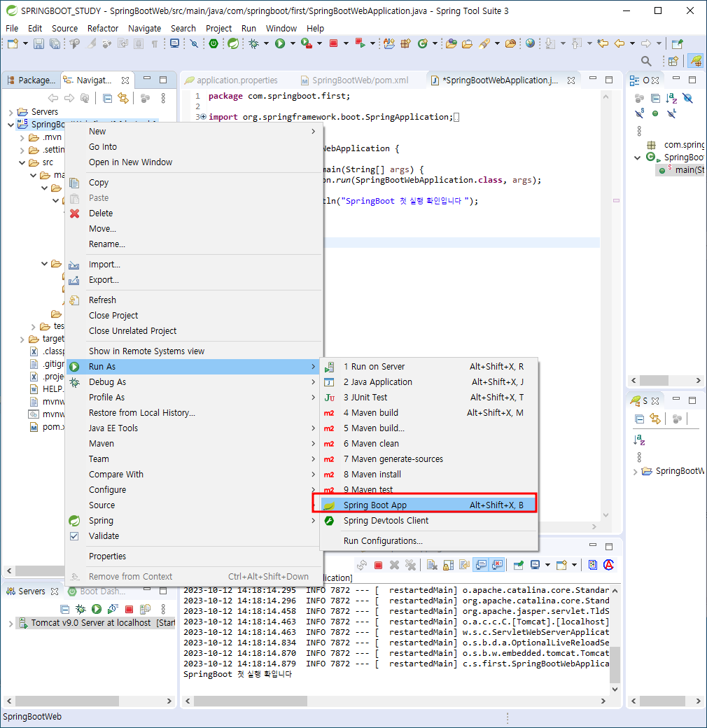The height and width of the screenshot is (728, 707).
Task: Collapse the SpringBootWeb project node
Action: [x=10, y=125]
